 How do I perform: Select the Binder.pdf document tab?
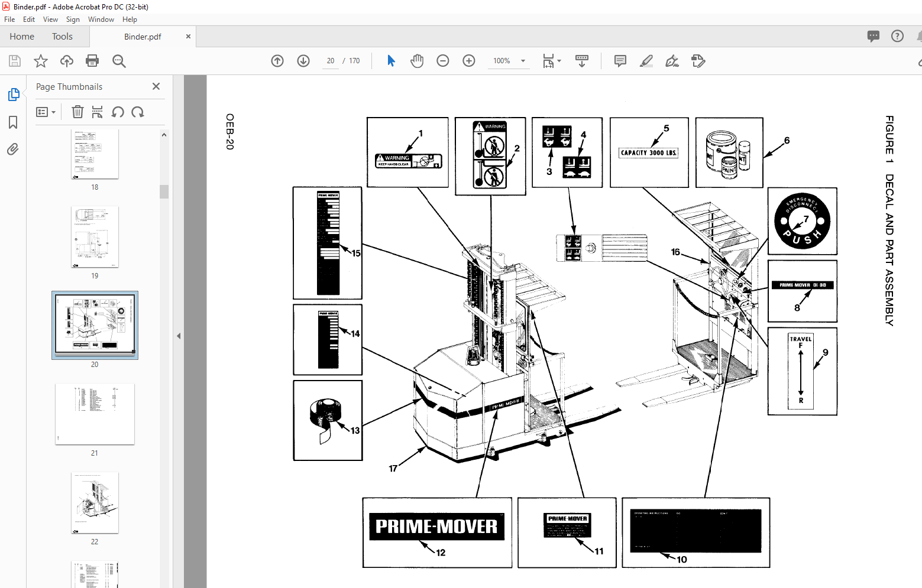coord(143,37)
